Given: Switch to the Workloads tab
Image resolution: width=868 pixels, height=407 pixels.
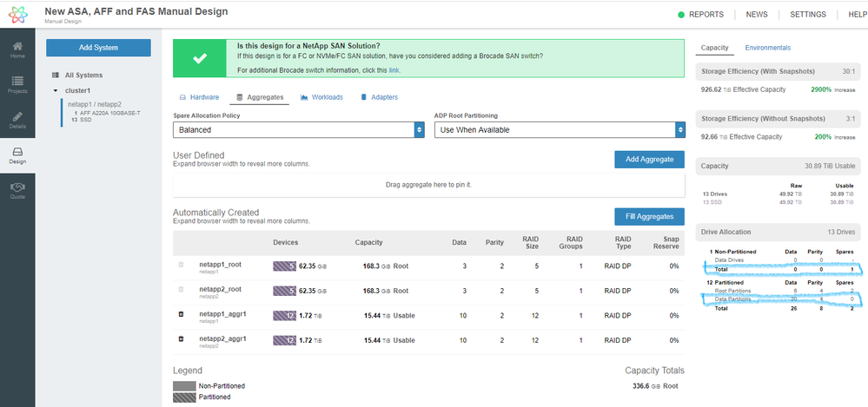Looking at the screenshot, I should coord(321,97).
